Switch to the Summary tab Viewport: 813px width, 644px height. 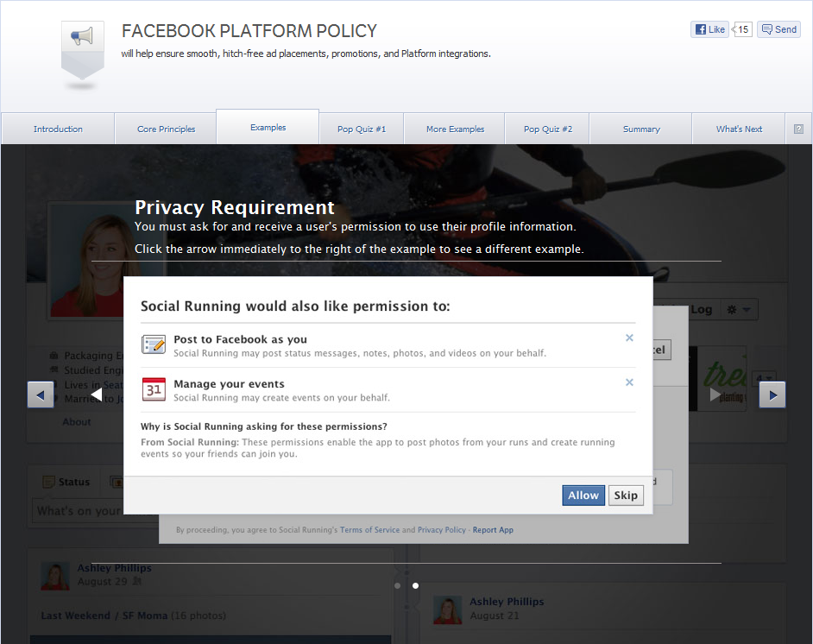[641, 129]
